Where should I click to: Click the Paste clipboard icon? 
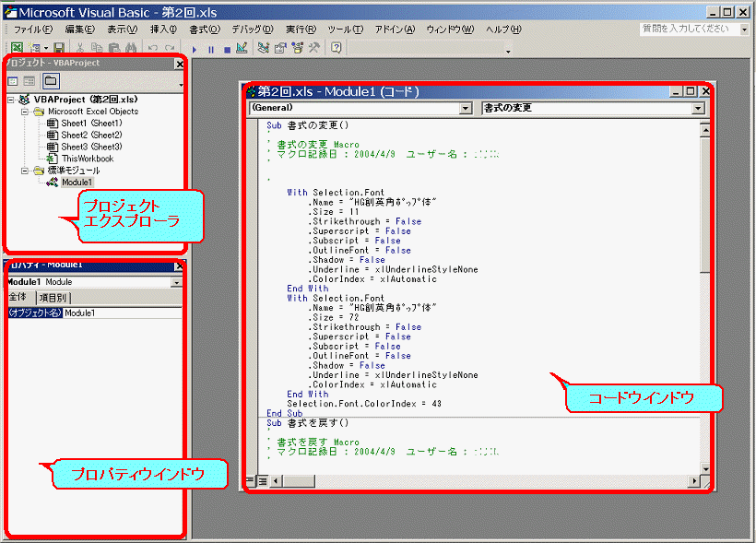pos(113,47)
